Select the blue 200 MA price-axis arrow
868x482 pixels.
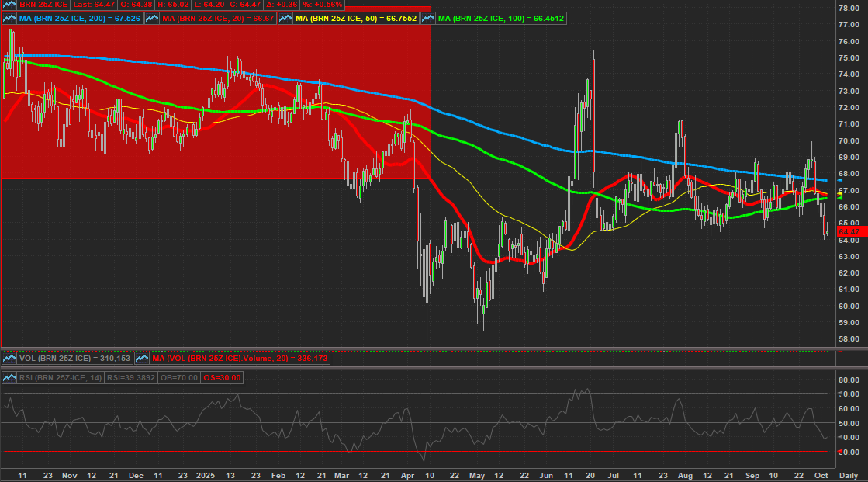click(842, 180)
